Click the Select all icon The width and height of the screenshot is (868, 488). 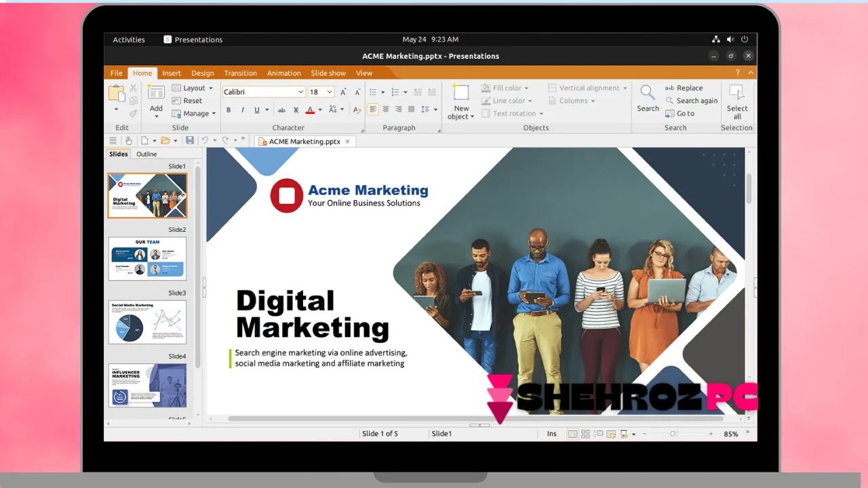tap(736, 93)
